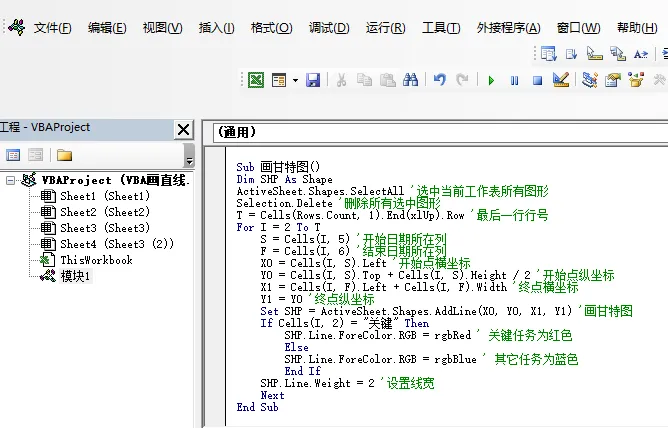The height and width of the screenshot is (428, 668).
Task: Open the 调试(D) menu
Action: 329,28
